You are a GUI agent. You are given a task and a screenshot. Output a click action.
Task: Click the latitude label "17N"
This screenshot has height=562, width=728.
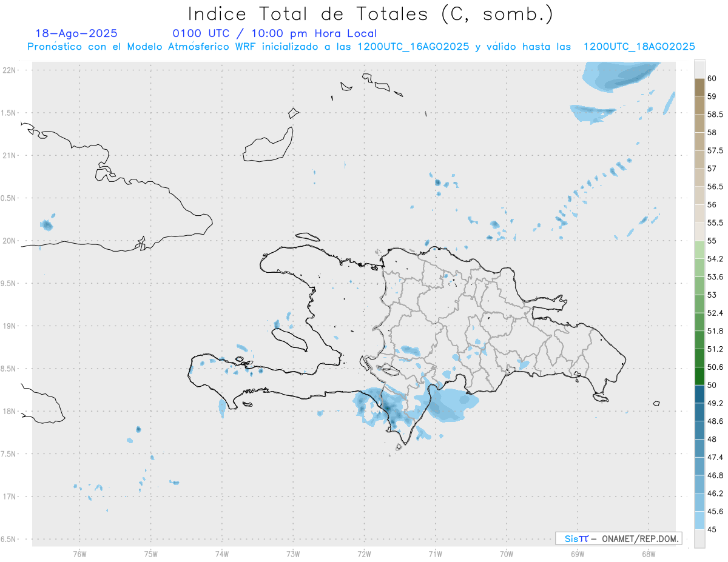[9, 497]
